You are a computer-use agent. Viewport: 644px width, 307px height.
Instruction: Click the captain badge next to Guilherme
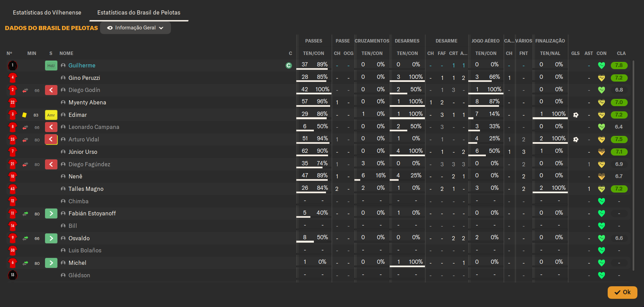click(289, 65)
